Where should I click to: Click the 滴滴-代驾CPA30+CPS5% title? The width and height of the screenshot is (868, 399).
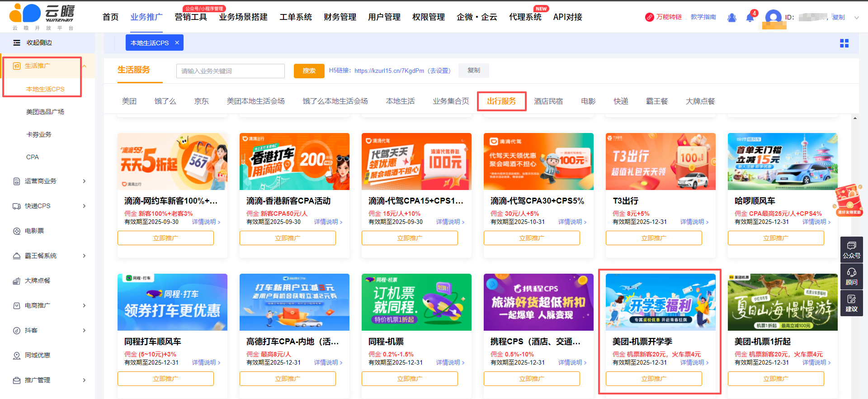tap(537, 201)
